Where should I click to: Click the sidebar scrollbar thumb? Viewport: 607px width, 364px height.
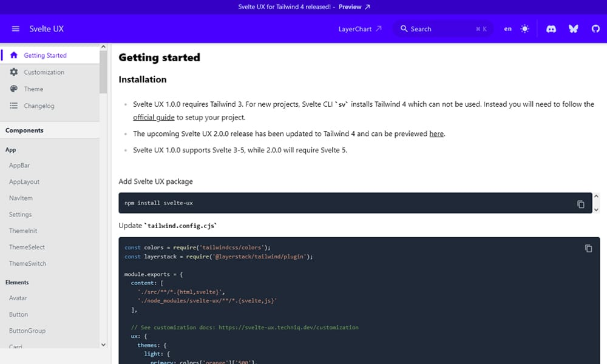point(103,72)
